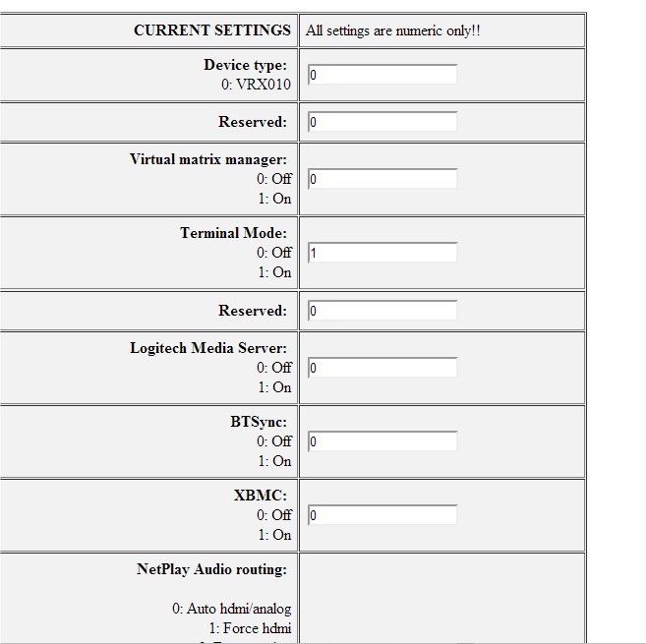Click the 'All settings are numeric only!!' note
This screenshot has width=646, height=644.
coord(393,30)
